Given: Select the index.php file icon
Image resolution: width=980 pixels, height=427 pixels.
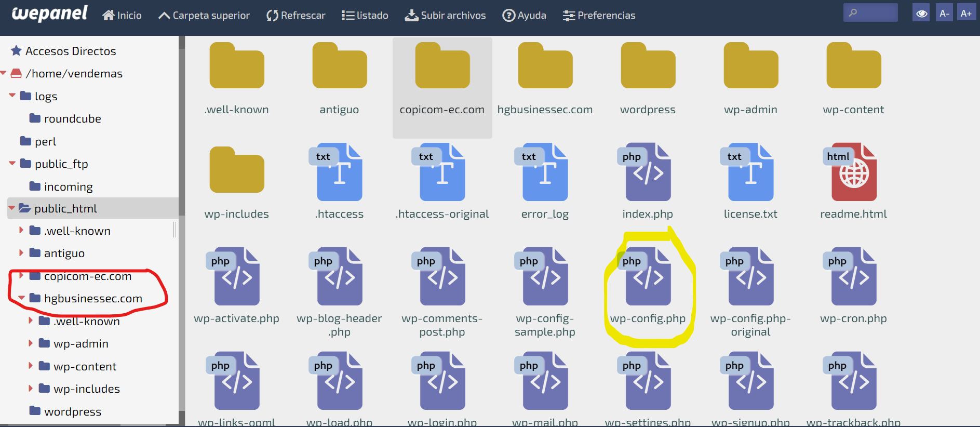Looking at the screenshot, I should click(x=645, y=172).
